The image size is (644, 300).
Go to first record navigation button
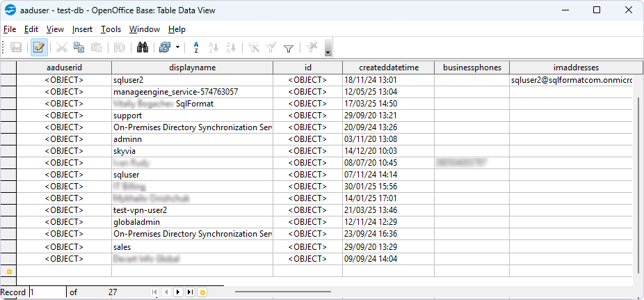155,292
